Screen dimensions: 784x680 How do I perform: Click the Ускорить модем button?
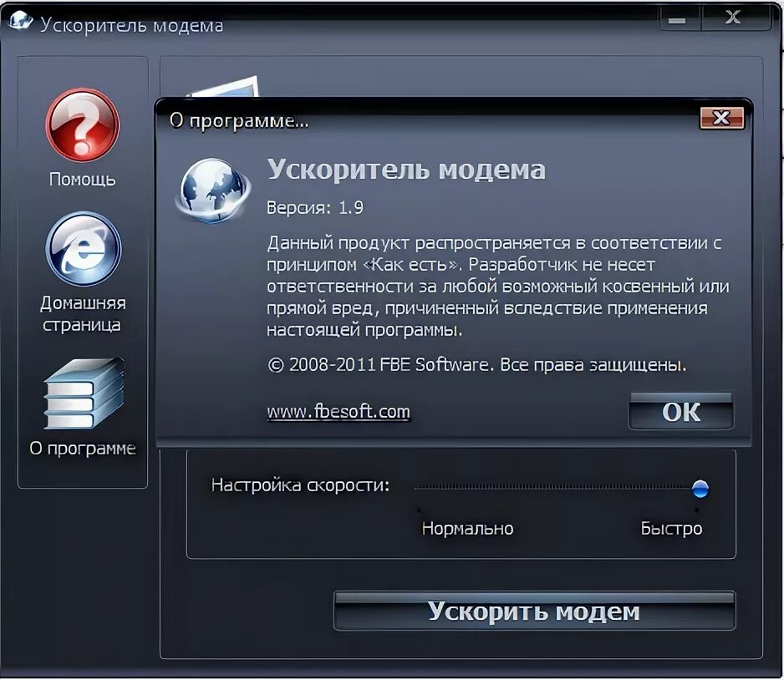tap(534, 611)
